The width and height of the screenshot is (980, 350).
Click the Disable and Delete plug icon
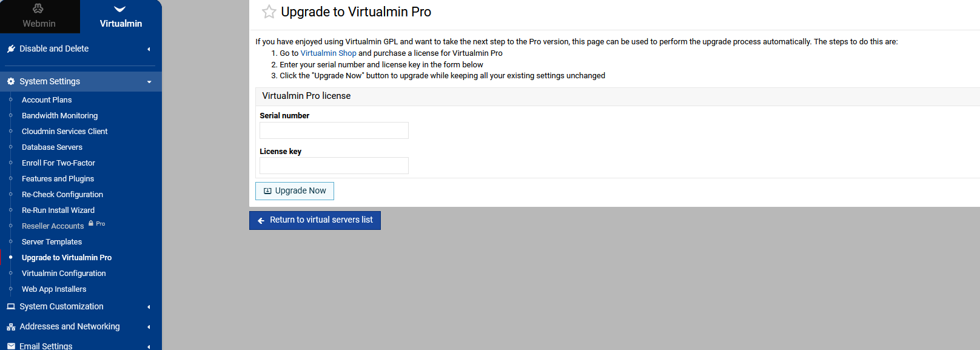tap(11, 49)
